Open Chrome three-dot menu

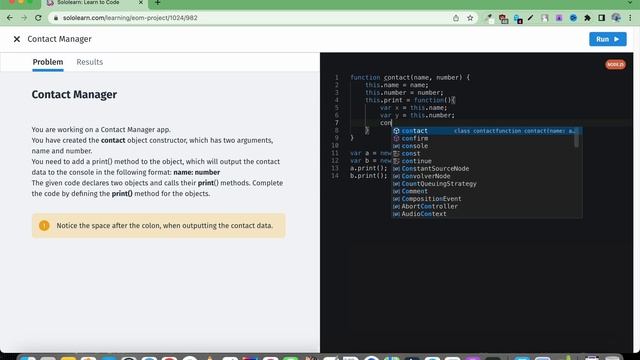pyautogui.click(x=631, y=18)
